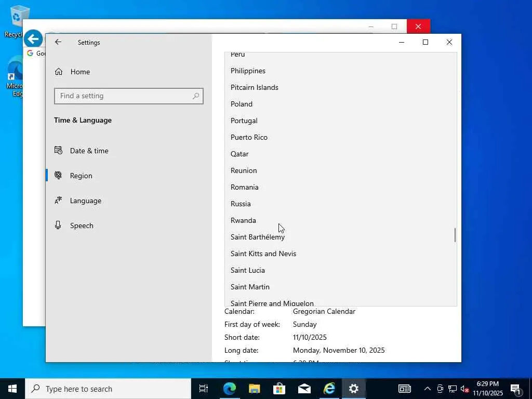The image size is (532, 399).
Task: Click the muted volume icon in tray
Action: (x=464, y=389)
